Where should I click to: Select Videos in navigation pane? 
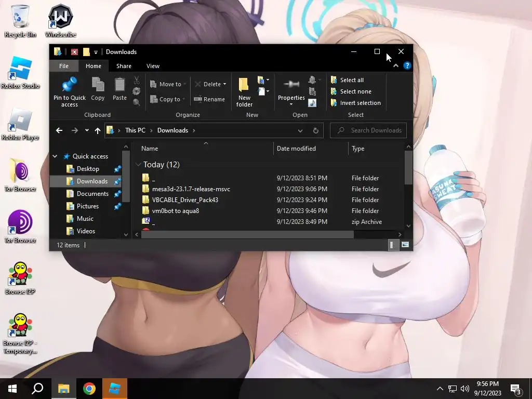[86, 231]
